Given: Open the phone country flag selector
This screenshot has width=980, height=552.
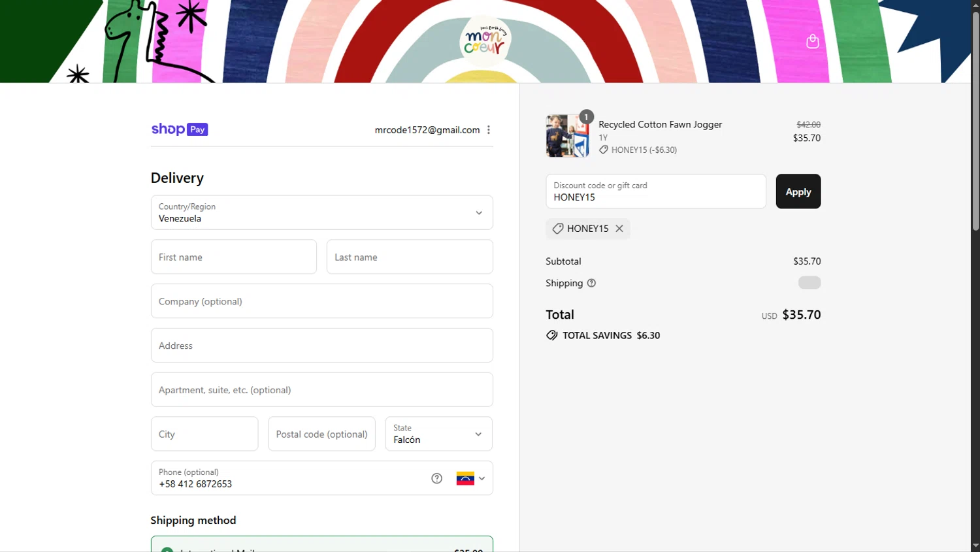Looking at the screenshot, I should (471, 478).
